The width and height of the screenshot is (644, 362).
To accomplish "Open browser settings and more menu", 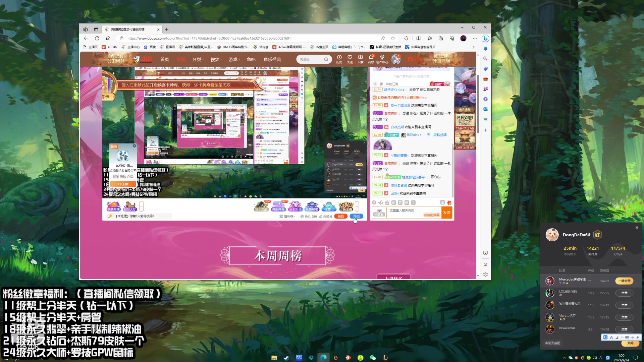I will (x=475, y=38).
